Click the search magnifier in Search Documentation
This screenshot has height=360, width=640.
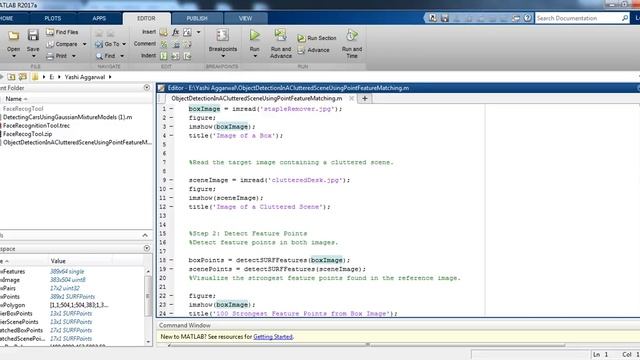click(624, 18)
